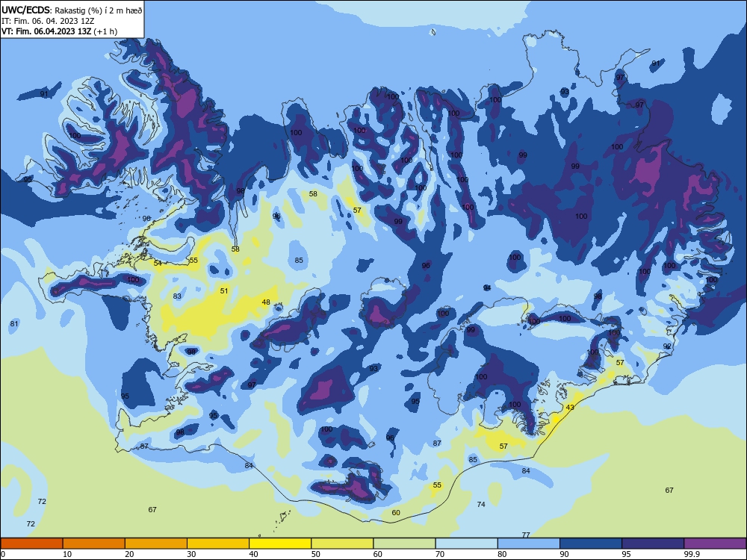Click the map value 60 on the south coast
This screenshot has height=560, width=747.
(396, 512)
